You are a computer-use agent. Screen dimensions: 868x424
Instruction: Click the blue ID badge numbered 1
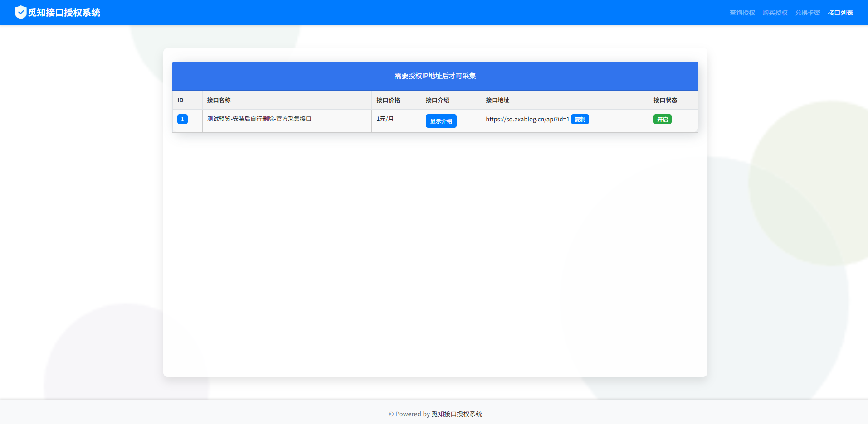182,119
